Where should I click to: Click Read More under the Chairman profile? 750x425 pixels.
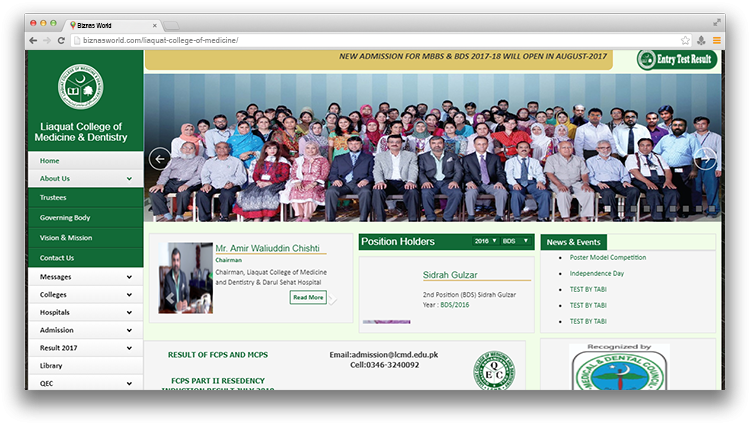(x=308, y=297)
